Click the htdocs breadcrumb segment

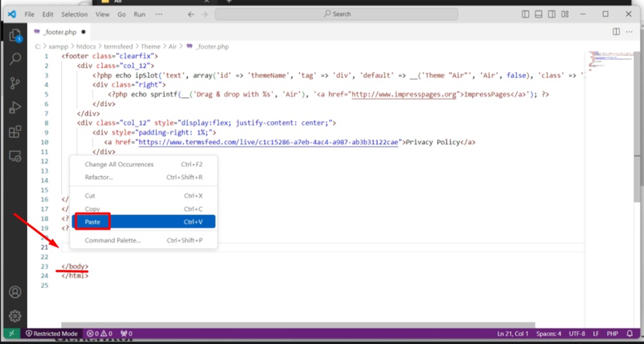[x=85, y=46]
